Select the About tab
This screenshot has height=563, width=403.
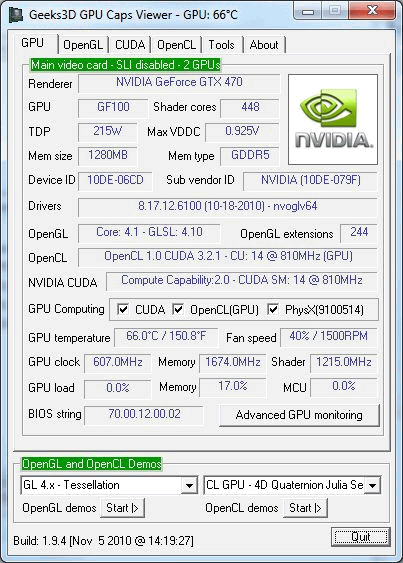pyautogui.click(x=264, y=45)
